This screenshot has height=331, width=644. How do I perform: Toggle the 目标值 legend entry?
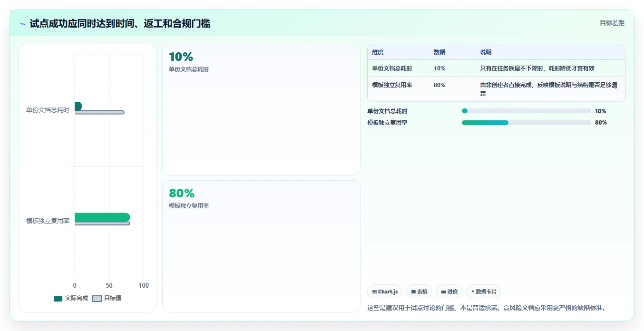tap(107, 298)
